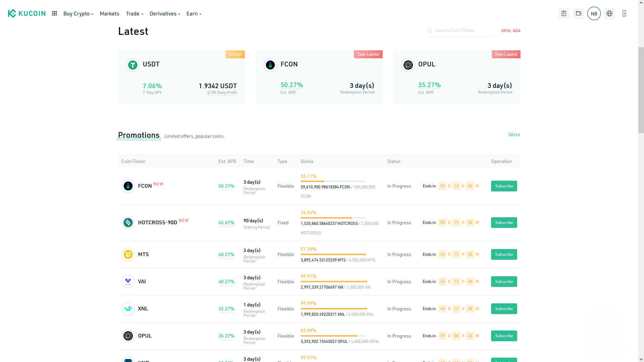Open the USDT Savings card
Image resolution: width=644 pixels, height=362 pixels.
coord(181,77)
